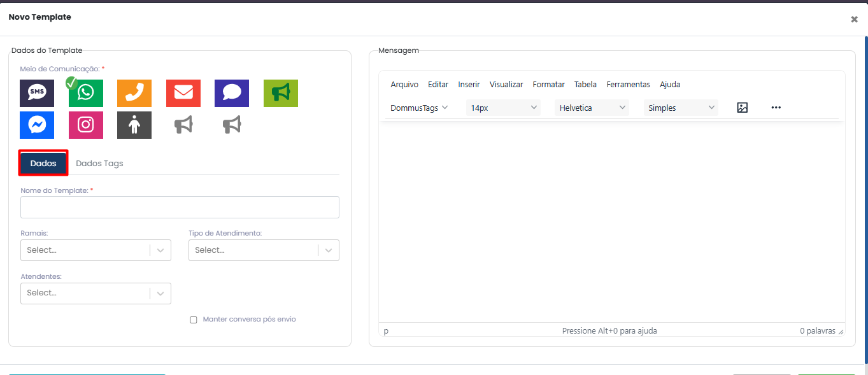Open the Tipo de Atendimento dropdown
This screenshot has height=375, width=868.
[264, 250]
